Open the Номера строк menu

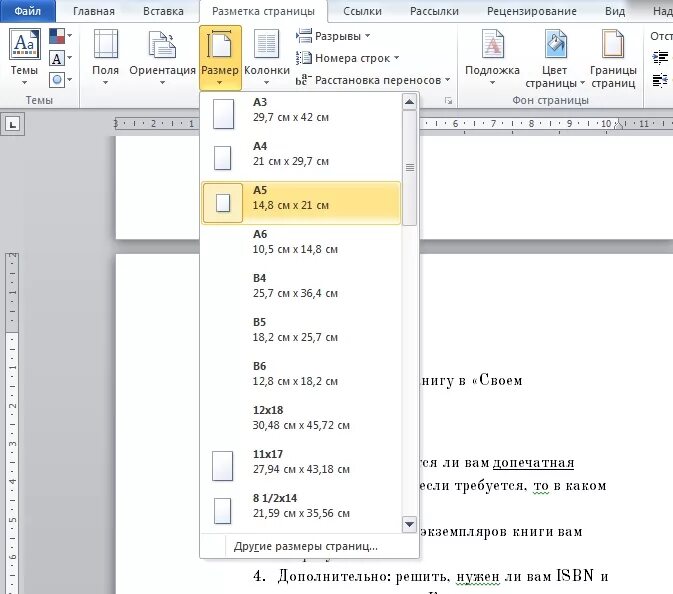coord(348,58)
